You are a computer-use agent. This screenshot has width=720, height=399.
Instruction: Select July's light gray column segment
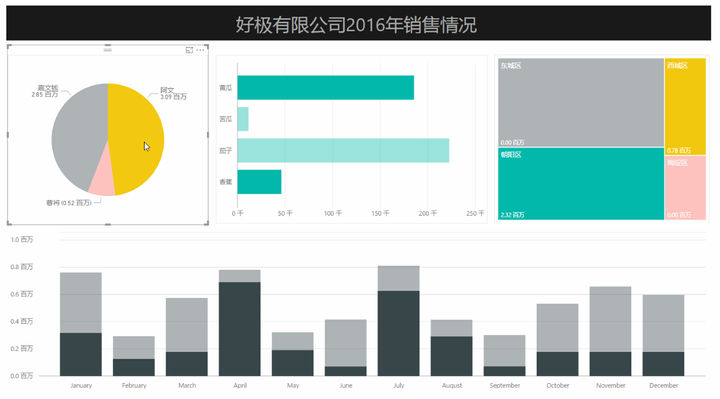pyautogui.click(x=399, y=279)
